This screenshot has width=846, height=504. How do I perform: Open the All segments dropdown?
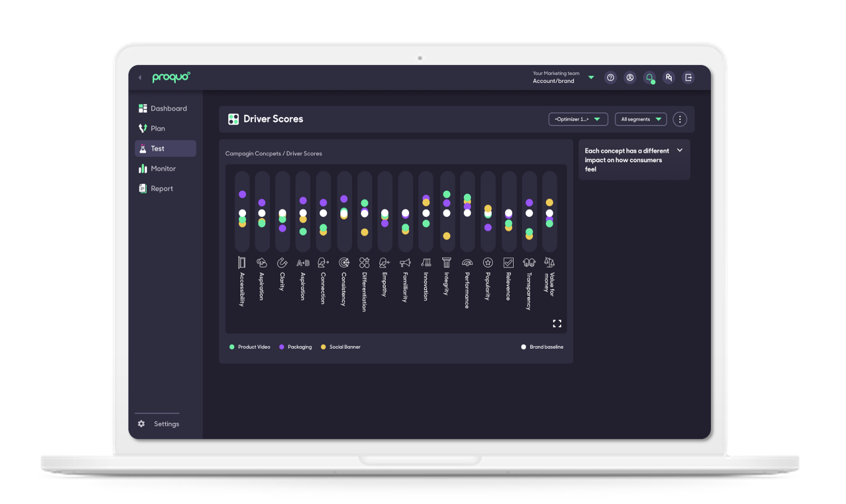(640, 119)
